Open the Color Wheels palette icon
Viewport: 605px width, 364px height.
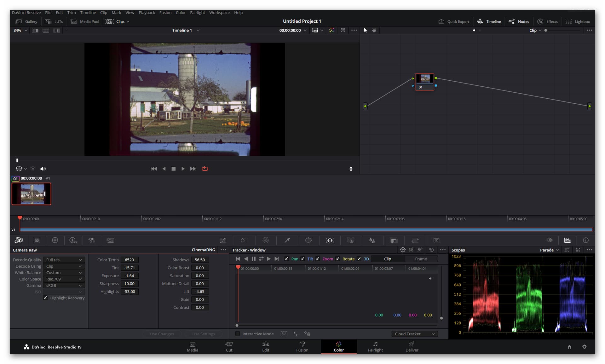(55, 240)
